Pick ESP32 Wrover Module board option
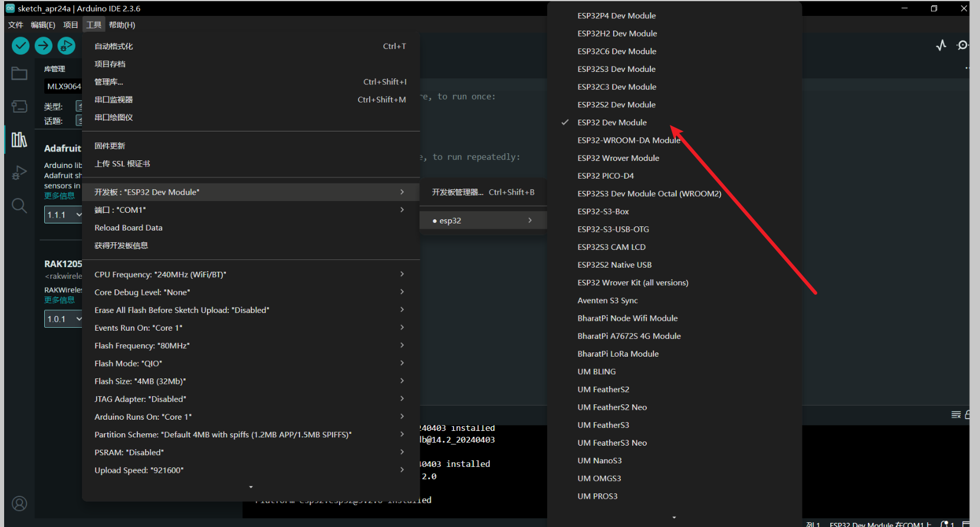Image resolution: width=980 pixels, height=527 pixels. click(x=618, y=158)
